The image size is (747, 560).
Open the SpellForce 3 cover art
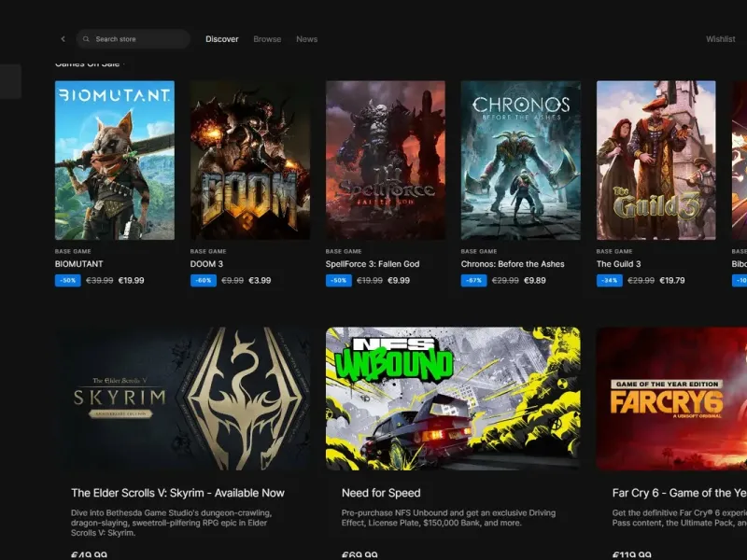[x=386, y=160]
